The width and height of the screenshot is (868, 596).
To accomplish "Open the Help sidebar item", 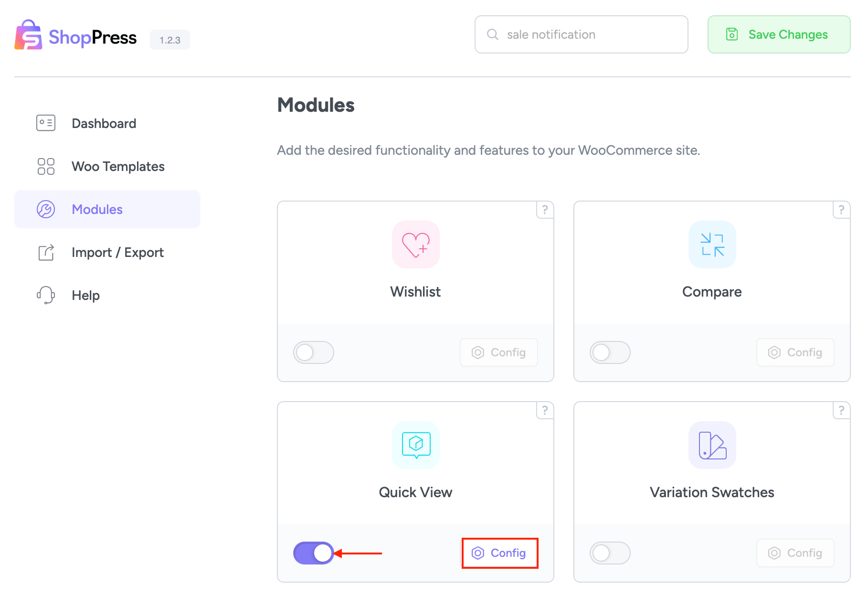I will click(x=85, y=295).
